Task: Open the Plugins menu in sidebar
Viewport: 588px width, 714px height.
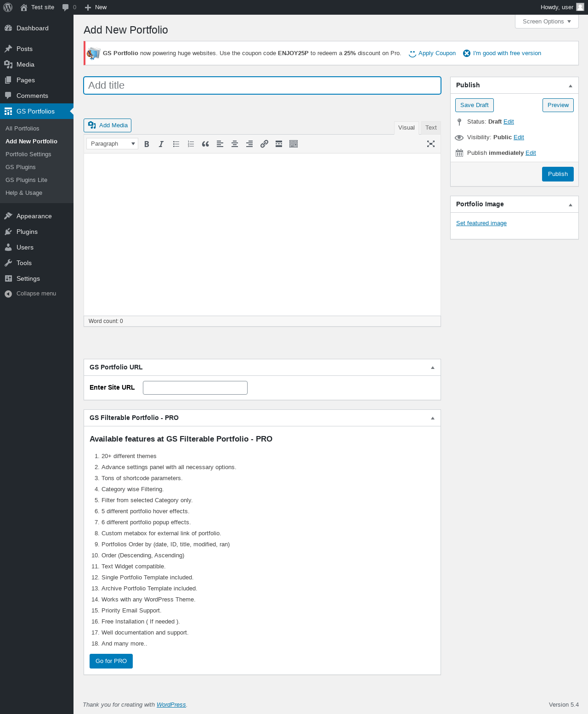Action: tap(37, 232)
